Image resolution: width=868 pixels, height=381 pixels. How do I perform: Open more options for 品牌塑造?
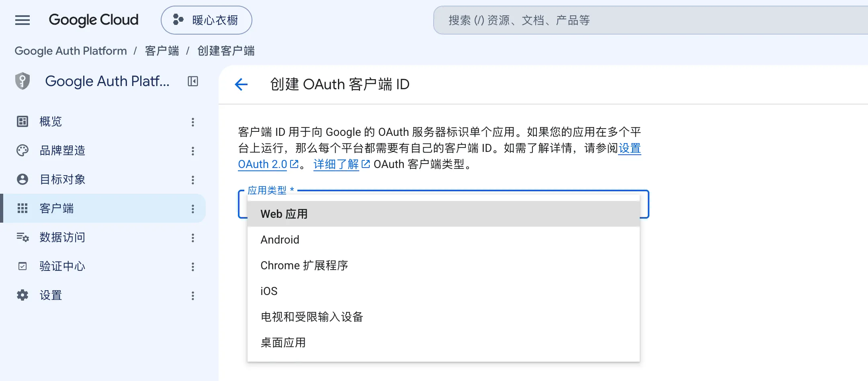(193, 151)
